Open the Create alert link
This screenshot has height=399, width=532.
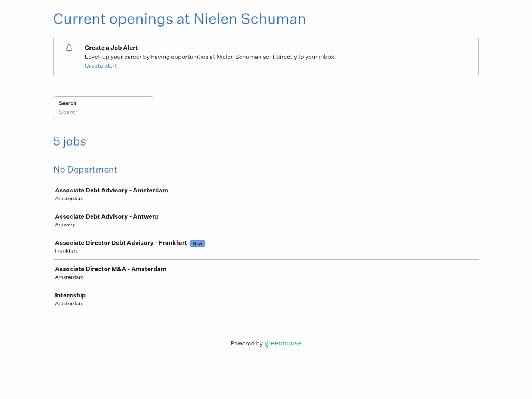coord(100,66)
